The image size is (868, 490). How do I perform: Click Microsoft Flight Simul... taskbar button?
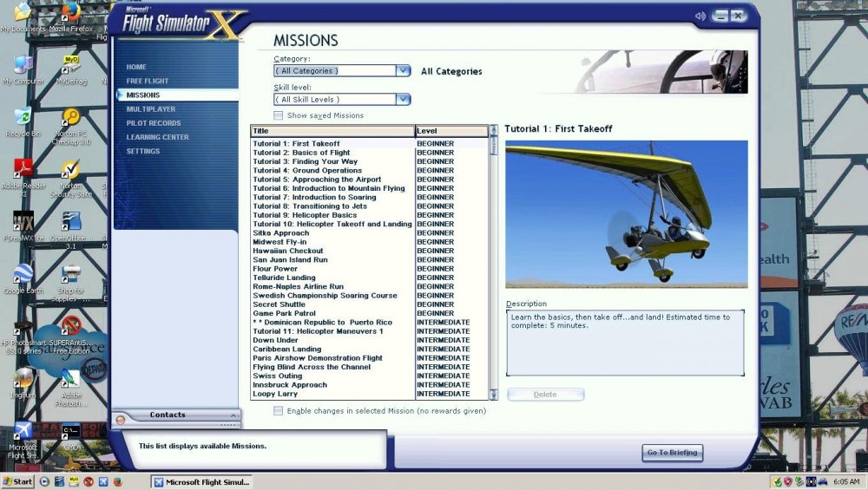(x=202, y=481)
